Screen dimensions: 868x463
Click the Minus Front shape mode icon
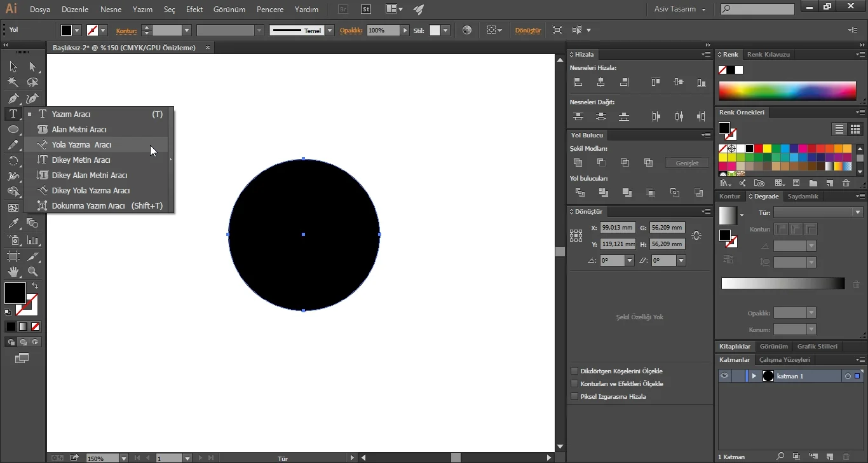[601, 163]
